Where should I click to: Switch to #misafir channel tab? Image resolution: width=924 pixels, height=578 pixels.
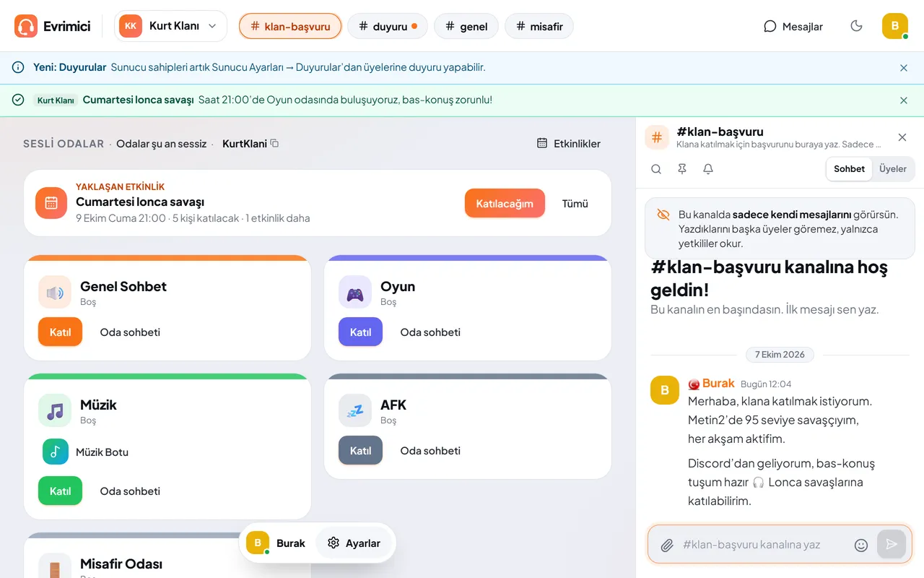click(x=539, y=27)
